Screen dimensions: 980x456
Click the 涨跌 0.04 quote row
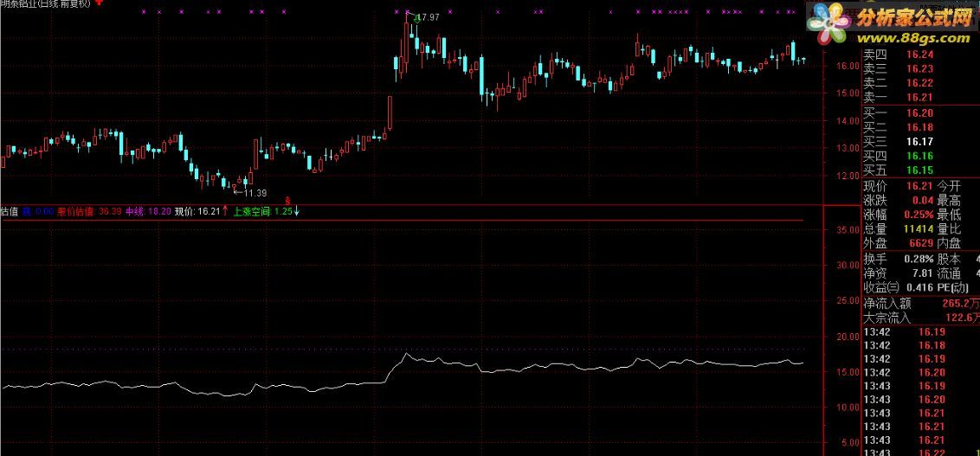pyautogui.click(x=898, y=201)
